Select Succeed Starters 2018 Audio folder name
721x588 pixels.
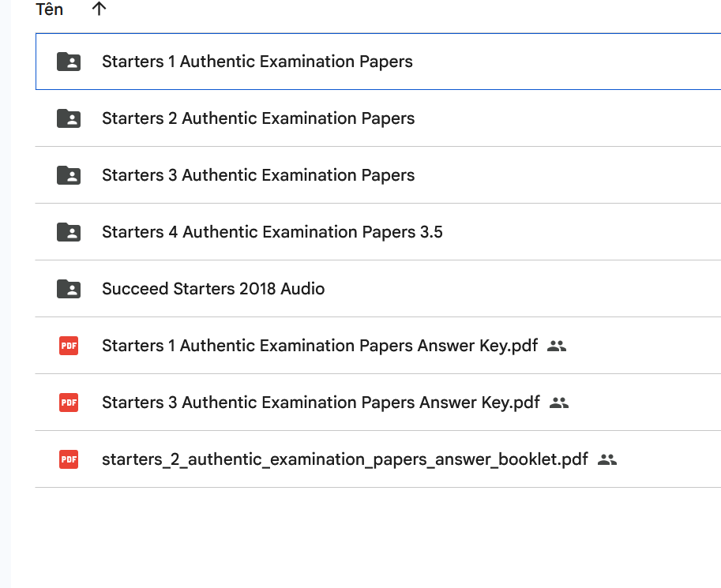point(213,289)
